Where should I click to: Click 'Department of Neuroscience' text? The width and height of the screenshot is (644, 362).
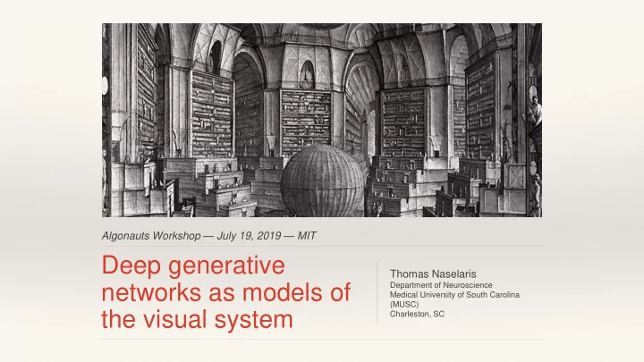(x=441, y=285)
